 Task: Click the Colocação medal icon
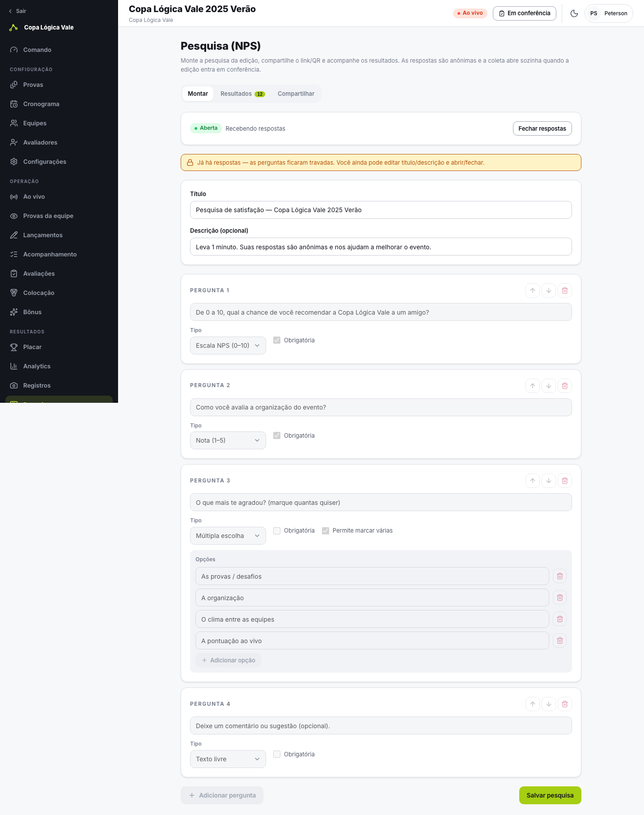tap(14, 293)
